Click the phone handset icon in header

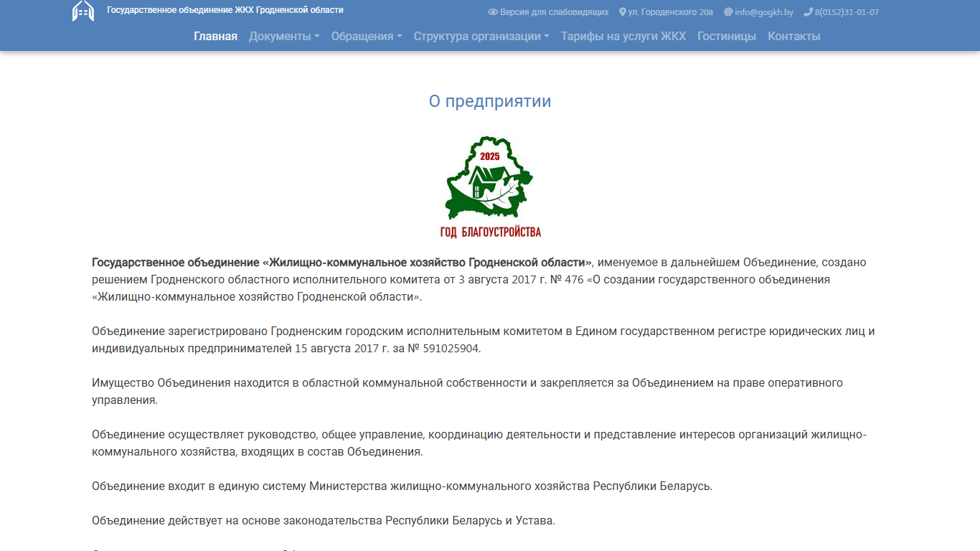point(809,12)
